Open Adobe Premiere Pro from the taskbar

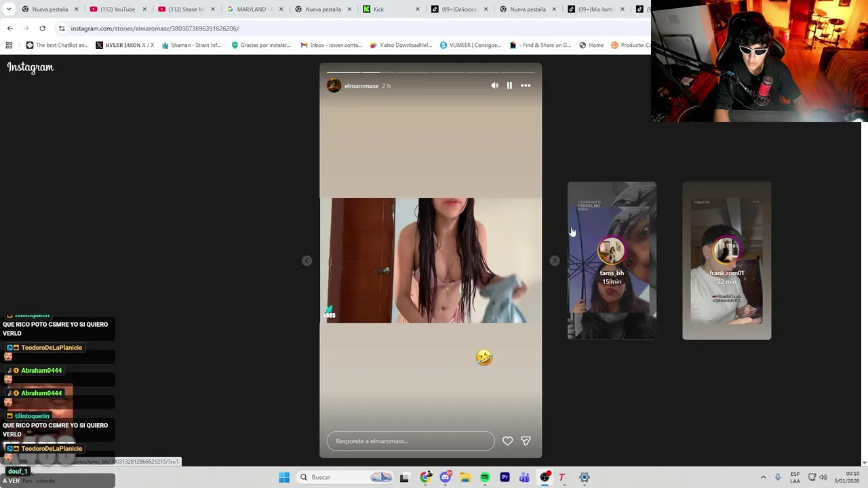(x=505, y=477)
